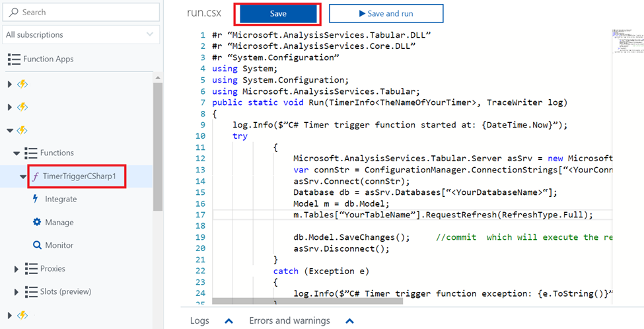The width and height of the screenshot is (644, 329).
Task: Expand the Logs panel chevron
Action: click(x=229, y=321)
